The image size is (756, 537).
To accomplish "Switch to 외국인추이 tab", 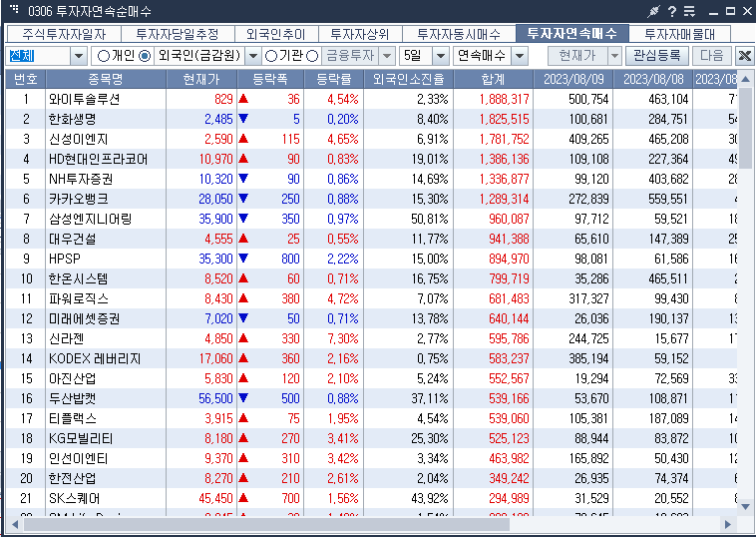I will (x=276, y=34).
